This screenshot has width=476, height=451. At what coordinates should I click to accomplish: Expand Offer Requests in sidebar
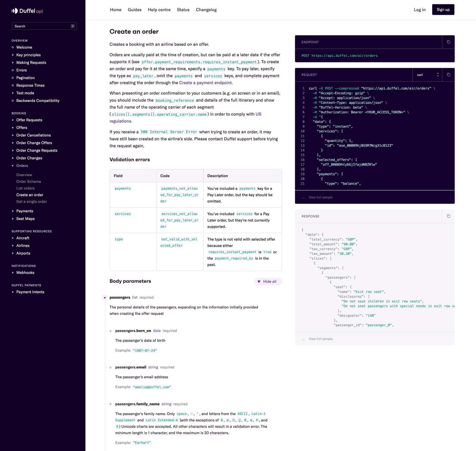click(x=13, y=120)
